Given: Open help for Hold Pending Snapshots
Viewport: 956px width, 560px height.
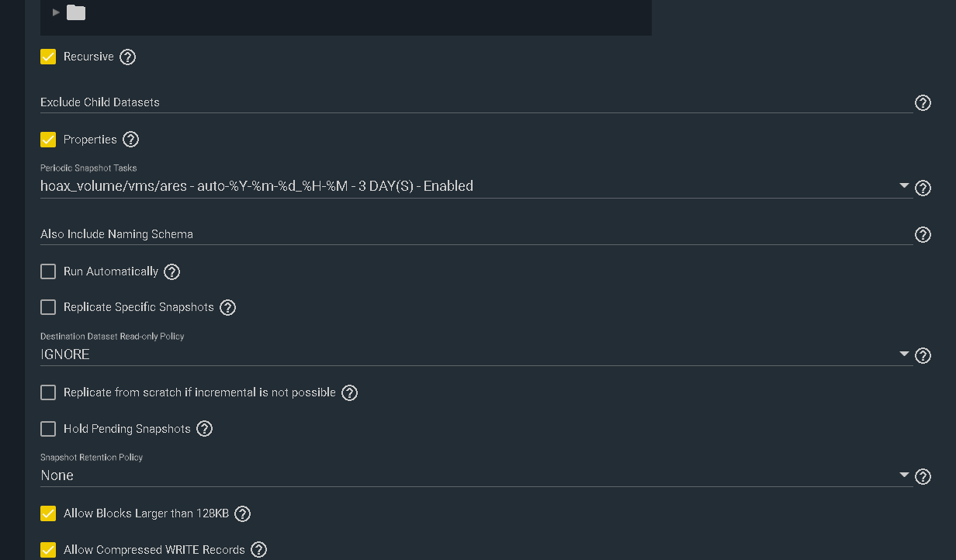Looking at the screenshot, I should [x=204, y=429].
